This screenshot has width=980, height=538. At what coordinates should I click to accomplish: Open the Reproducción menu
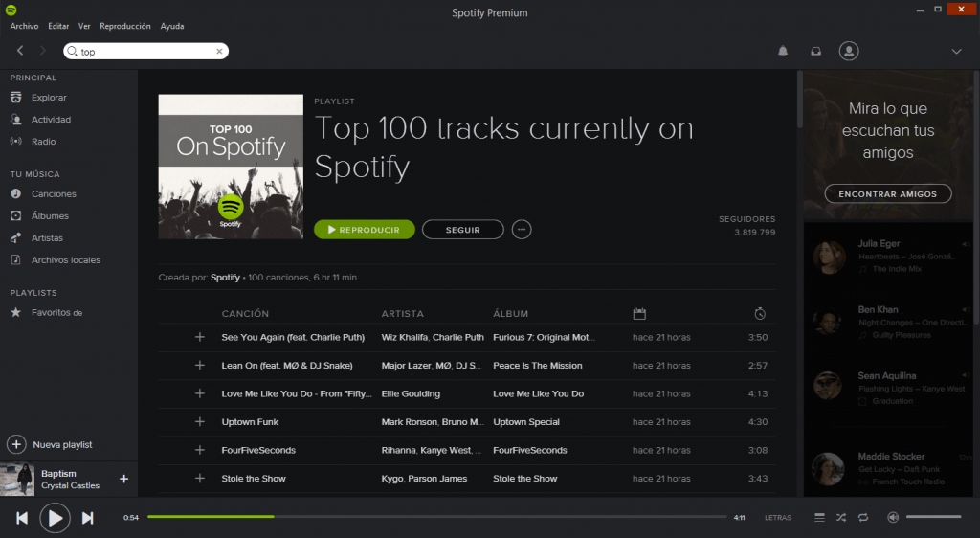click(125, 26)
